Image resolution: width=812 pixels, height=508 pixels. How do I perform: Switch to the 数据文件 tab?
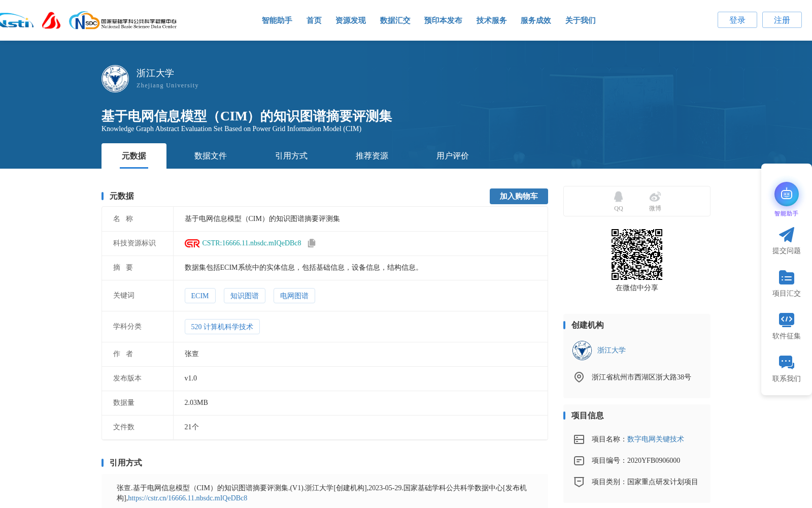click(211, 156)
